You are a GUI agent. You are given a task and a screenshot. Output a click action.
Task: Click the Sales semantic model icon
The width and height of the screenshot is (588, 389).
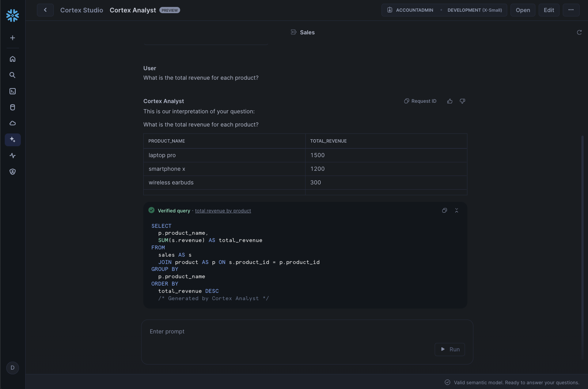tap(293, 32)
